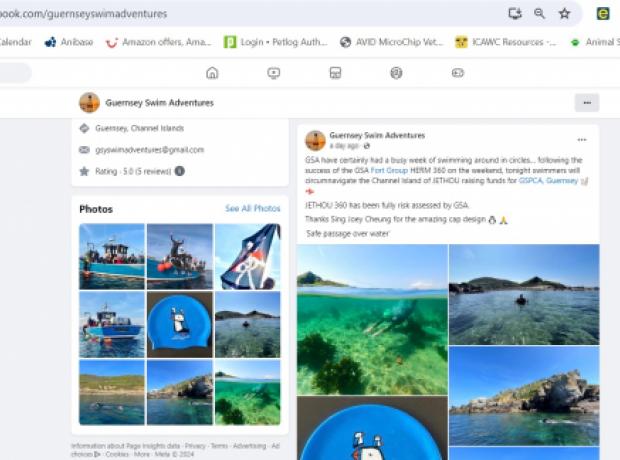Click the rating info icon

pos(180,171)
